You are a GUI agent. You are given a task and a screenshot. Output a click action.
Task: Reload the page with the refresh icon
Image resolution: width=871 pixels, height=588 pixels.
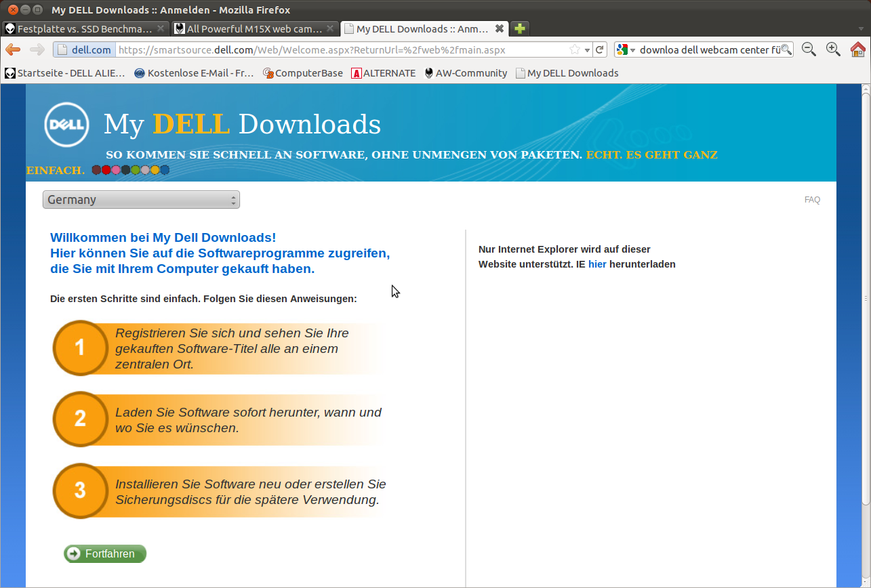600,49
